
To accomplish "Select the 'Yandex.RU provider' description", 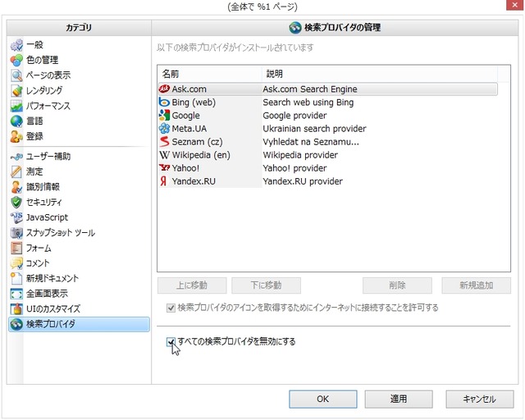I will coord(303,181).
